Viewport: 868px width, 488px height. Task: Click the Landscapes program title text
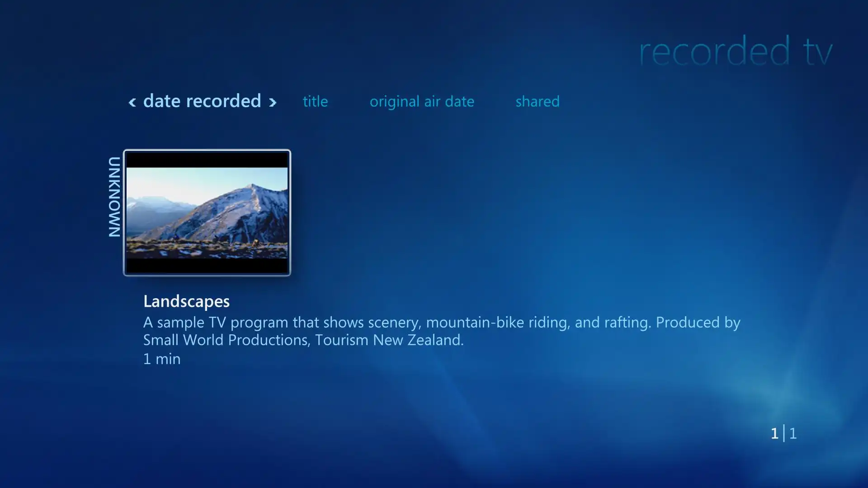(x=186, y=301)
